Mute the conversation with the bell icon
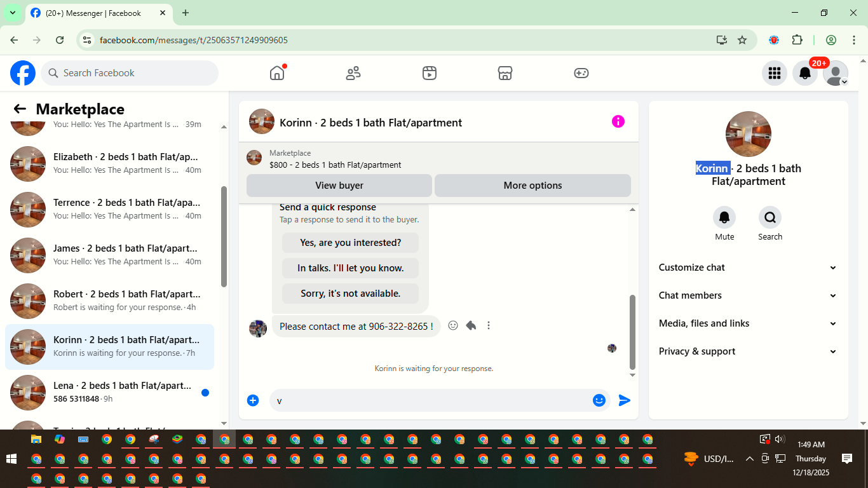The image size is (868, 488). click(724, 217)
